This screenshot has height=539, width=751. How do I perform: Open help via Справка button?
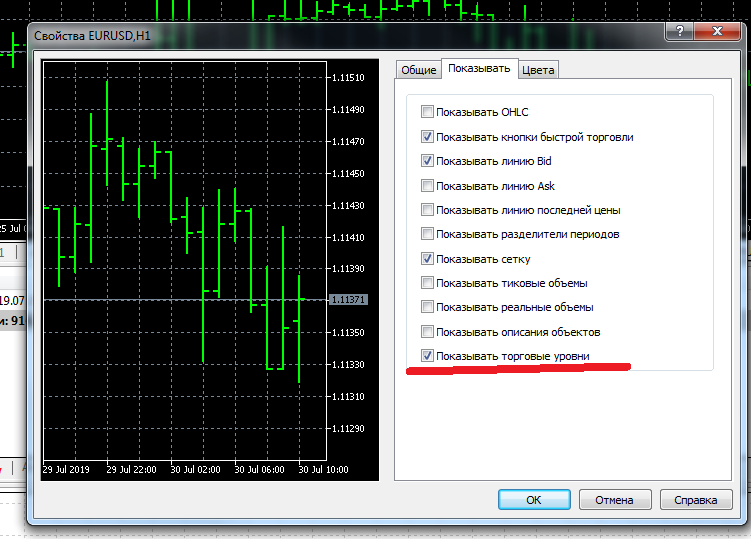(x=695, y=500)
